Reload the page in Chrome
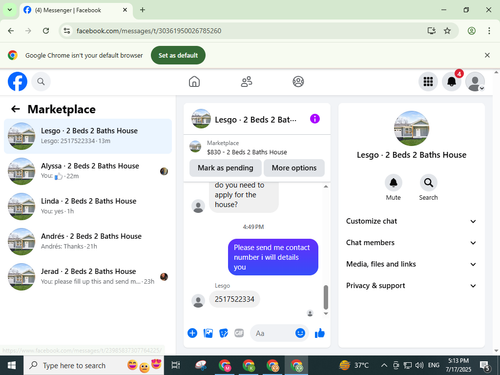 pyautogui.click(x=46, y=31)
